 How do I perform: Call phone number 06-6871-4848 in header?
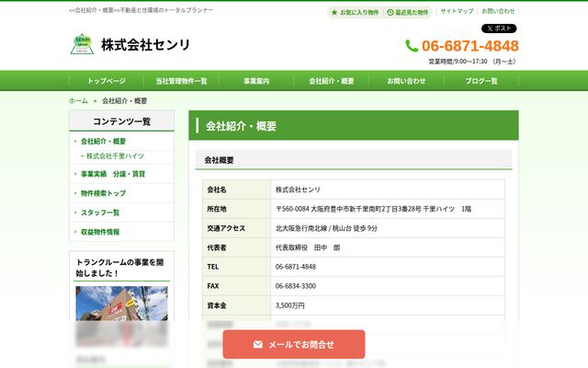pyautogui.click(x=470, y=46)
